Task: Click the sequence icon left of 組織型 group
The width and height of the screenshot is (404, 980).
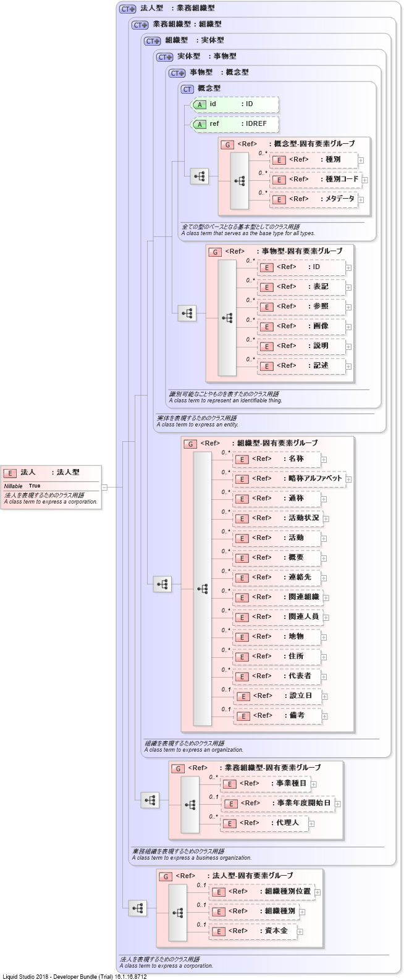Action: (162, 584)
